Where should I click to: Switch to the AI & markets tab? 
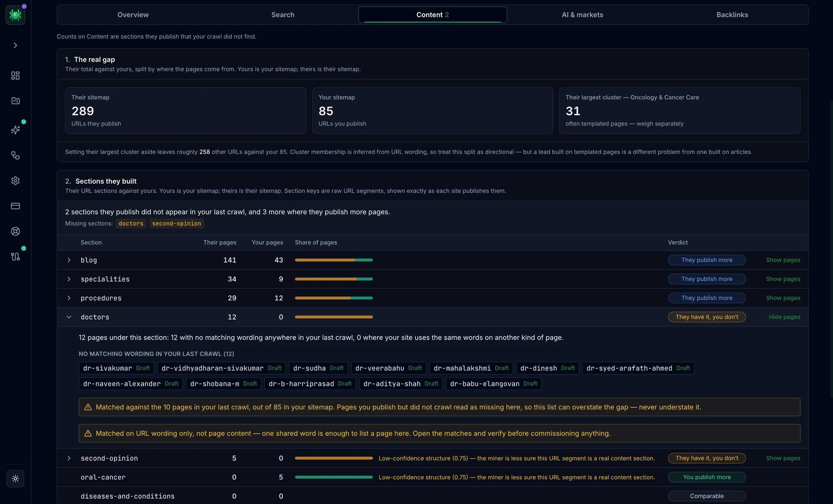point(582,15)
